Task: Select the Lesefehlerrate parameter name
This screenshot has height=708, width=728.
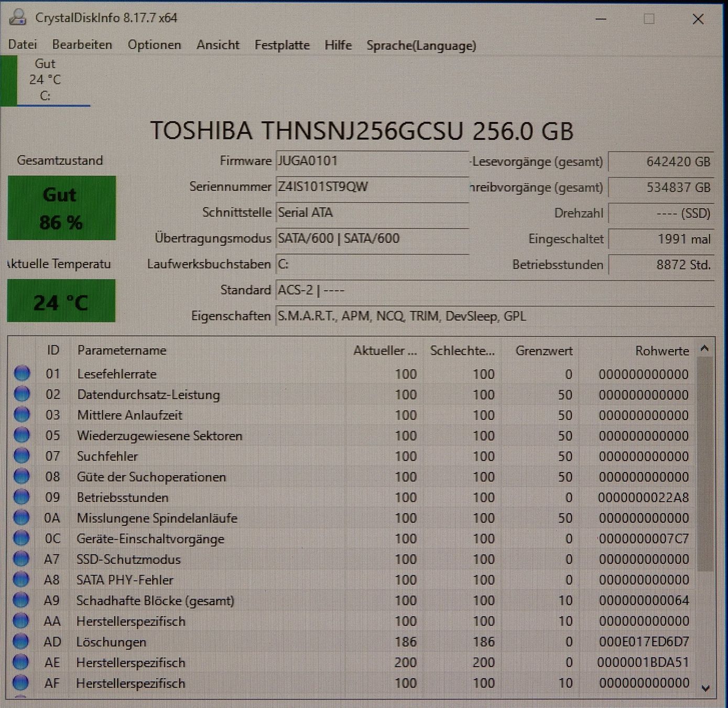Action: point(117,374)
